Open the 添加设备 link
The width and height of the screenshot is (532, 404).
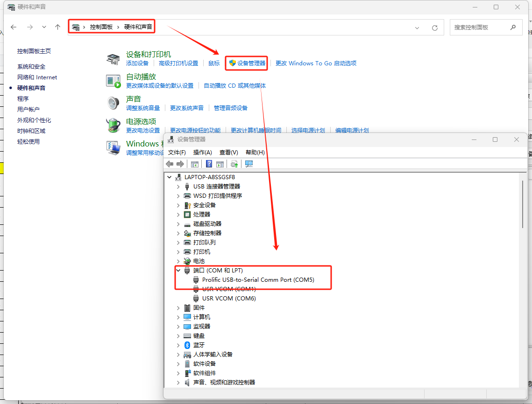(x=137, y=63)
